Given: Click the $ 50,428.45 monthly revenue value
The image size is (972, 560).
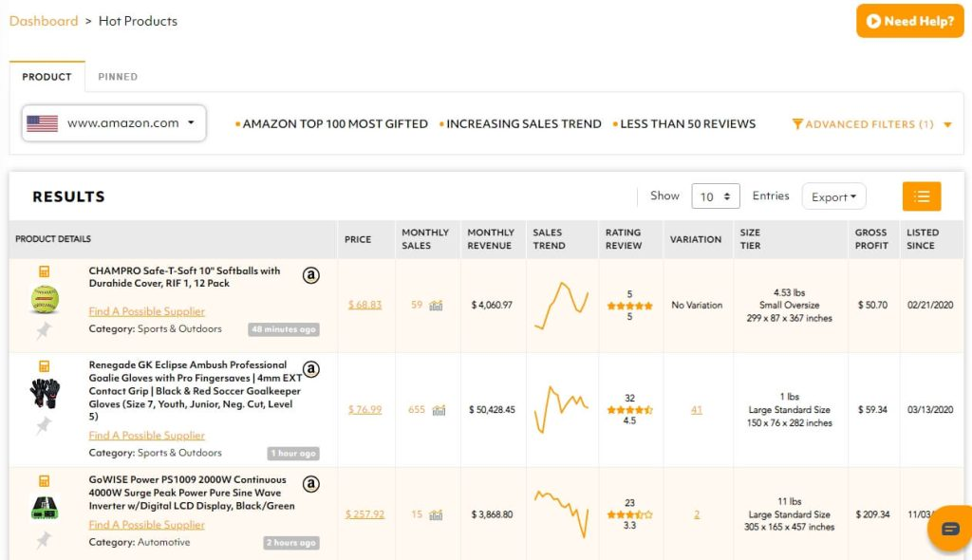Looking at the screenshot, I should point(493,410).
